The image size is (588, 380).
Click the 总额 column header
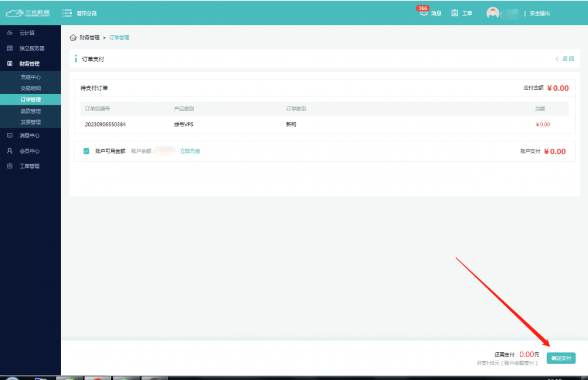click(540, 109)
